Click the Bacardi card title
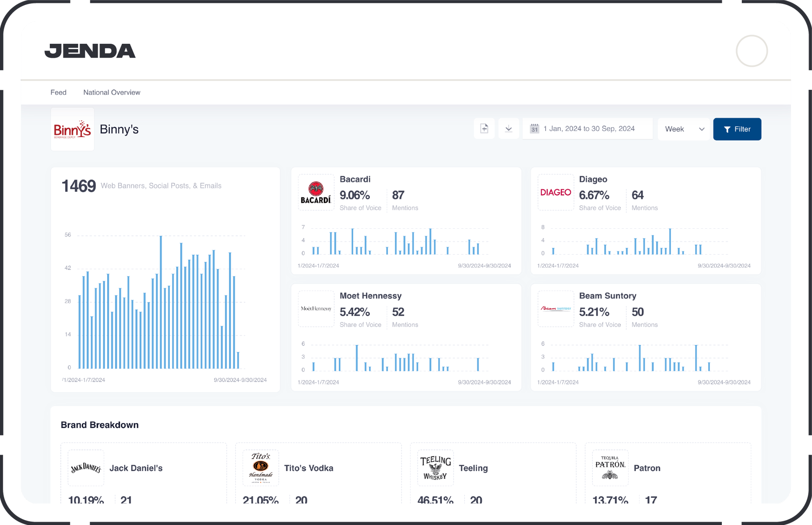 355,179
